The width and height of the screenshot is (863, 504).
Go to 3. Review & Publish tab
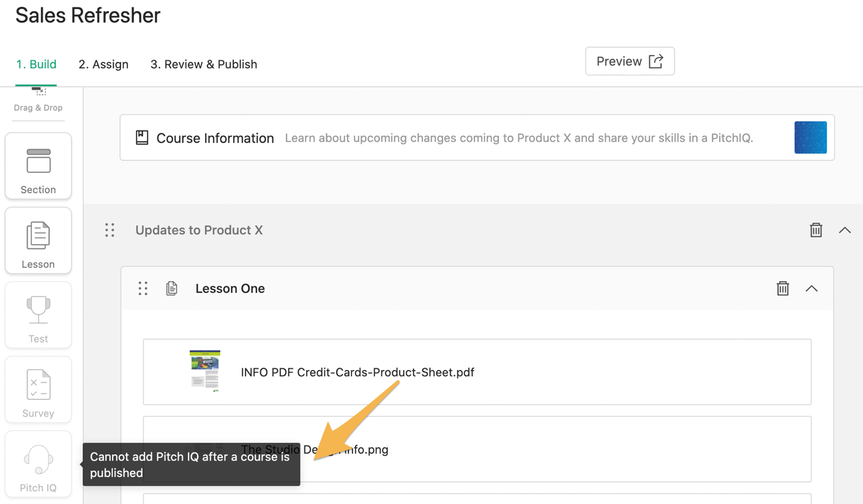pos(204,64)
